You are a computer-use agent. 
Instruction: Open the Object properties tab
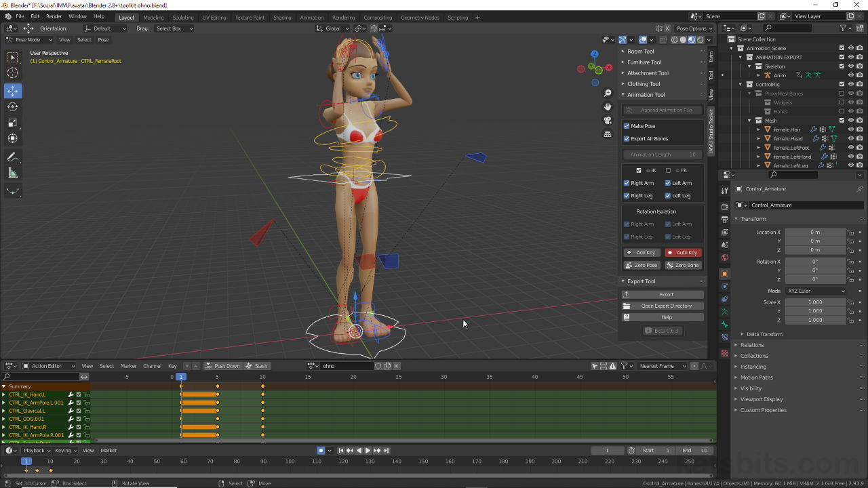tap(724, 274)
